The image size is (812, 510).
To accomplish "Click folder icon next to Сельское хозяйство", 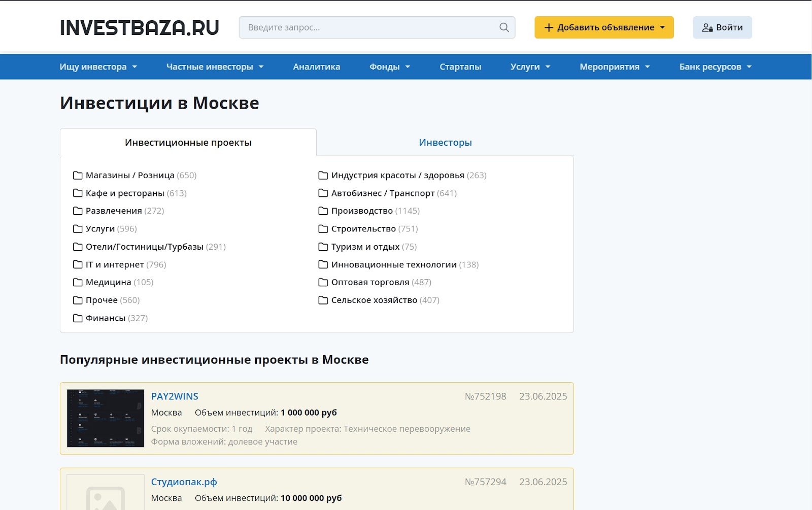I will click(323, 300).
